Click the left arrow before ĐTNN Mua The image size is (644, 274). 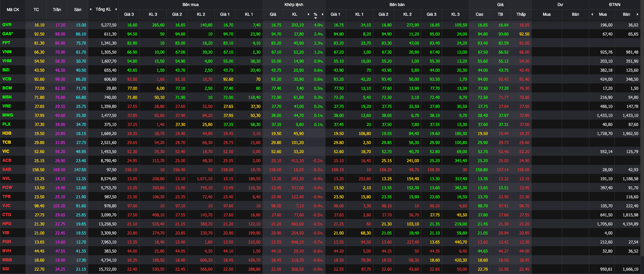(592, 14)
